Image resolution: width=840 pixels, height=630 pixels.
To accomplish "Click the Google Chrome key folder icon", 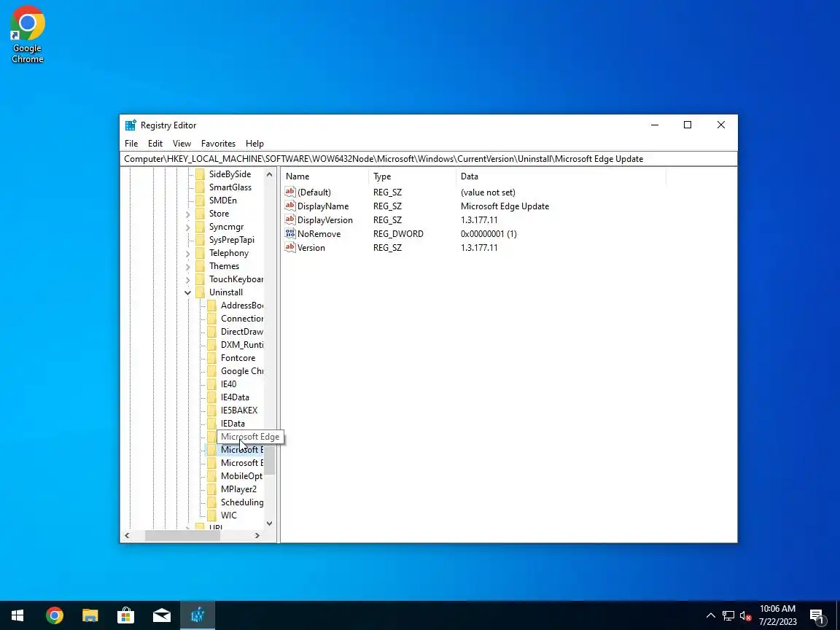I will [211, 371].
